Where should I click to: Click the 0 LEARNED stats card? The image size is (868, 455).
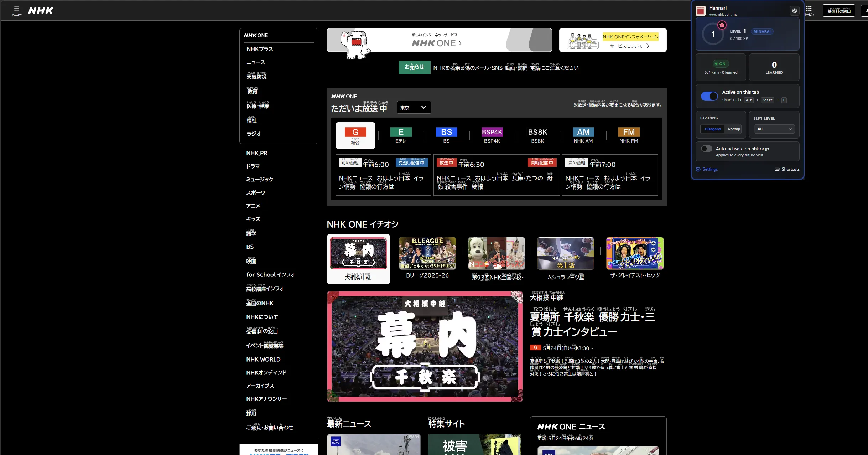(x=774, y=67)
